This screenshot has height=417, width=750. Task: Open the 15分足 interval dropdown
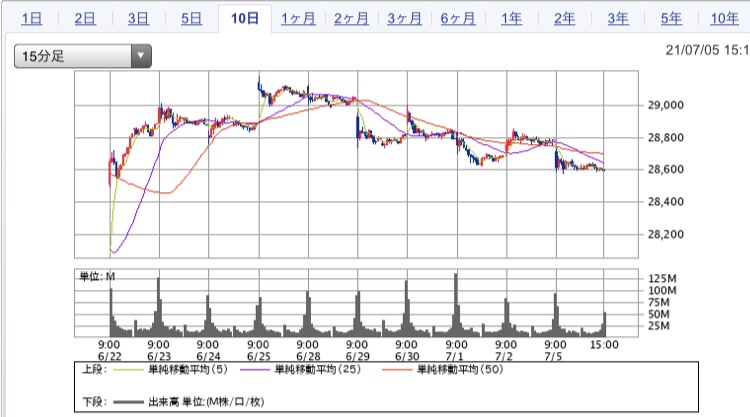pyautogui.click(x=83, y=56)
